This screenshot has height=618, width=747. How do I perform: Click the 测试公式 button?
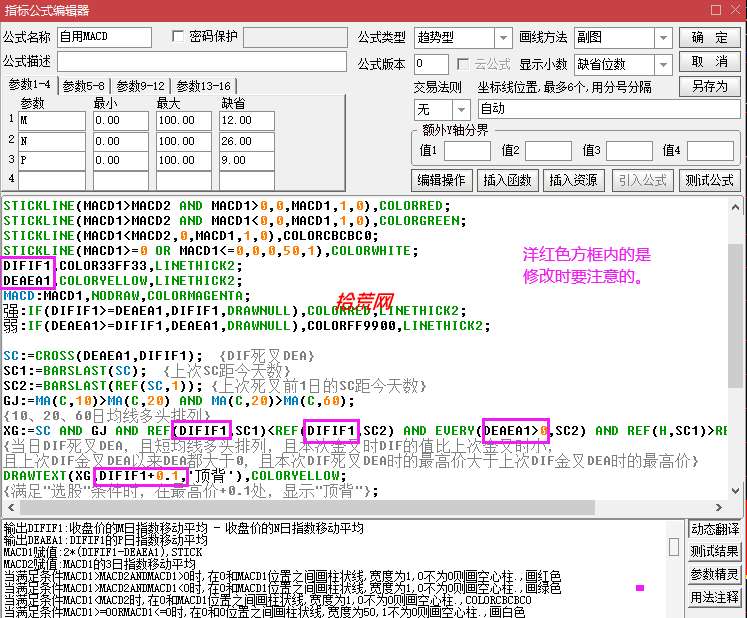point(709,180)
